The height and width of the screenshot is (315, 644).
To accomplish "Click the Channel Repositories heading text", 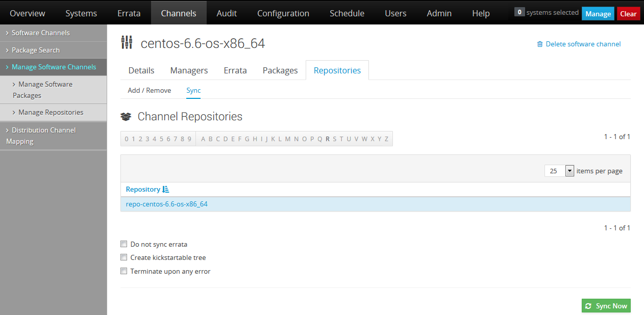I will coord(190,117).
